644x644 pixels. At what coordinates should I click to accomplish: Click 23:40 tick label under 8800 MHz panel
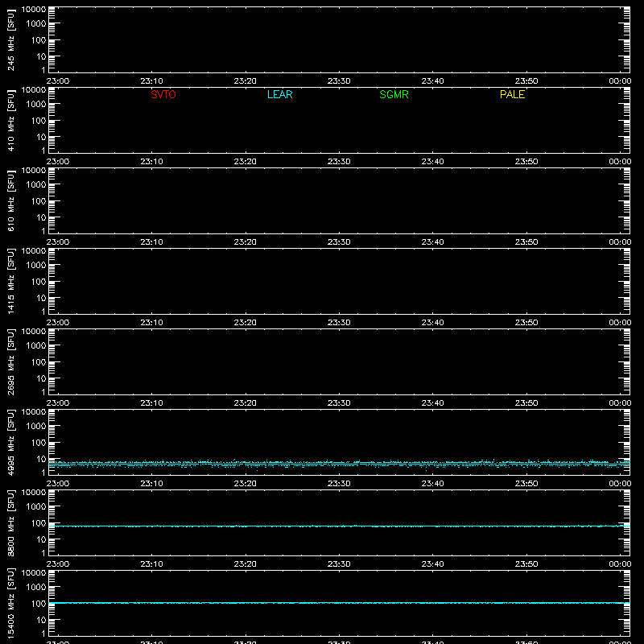(x=432, y=564)
